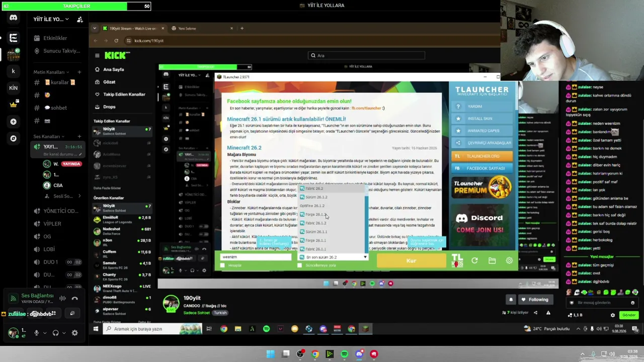The width and height of the screenshot is (644, 362).
Task: Open a new browser tab with plus
Action: tap(242, 28)
